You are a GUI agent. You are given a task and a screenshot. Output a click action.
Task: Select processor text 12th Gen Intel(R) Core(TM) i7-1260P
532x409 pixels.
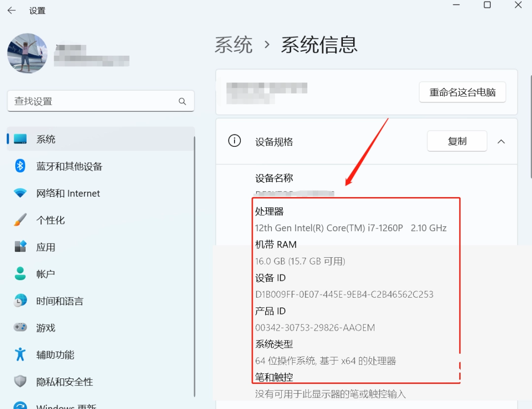[329, 228]
